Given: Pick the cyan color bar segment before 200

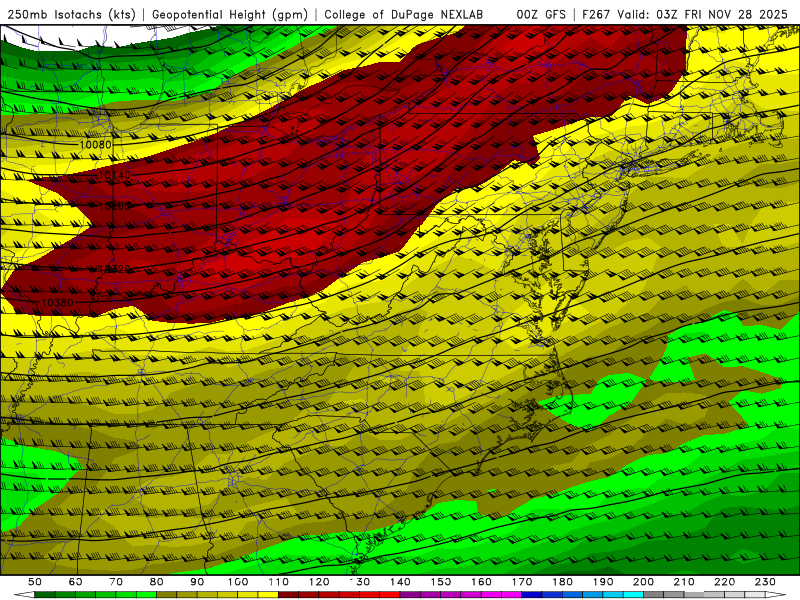Looking at the screenshot, I should point(633,595).
